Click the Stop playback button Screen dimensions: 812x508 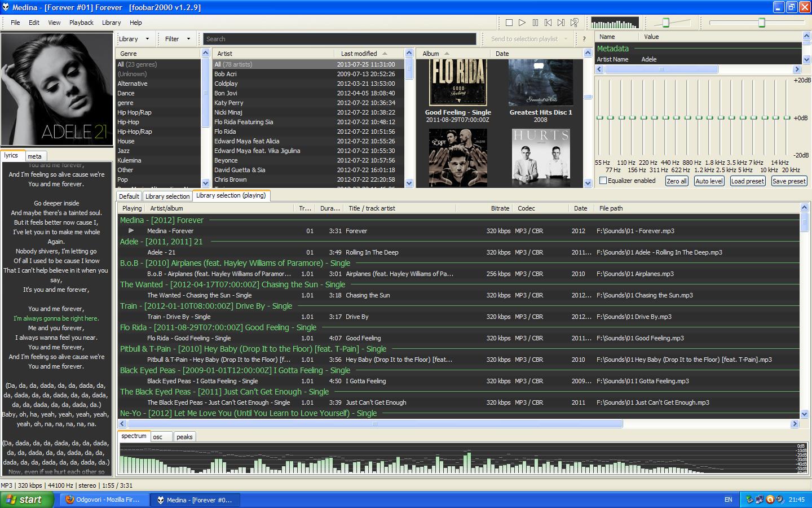(x=509, y=23)
